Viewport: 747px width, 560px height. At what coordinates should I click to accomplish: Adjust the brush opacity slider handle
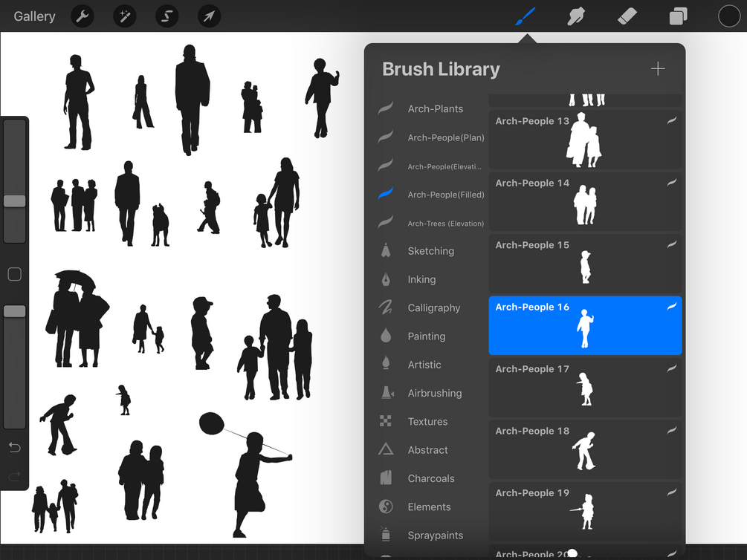pos(15,311)
